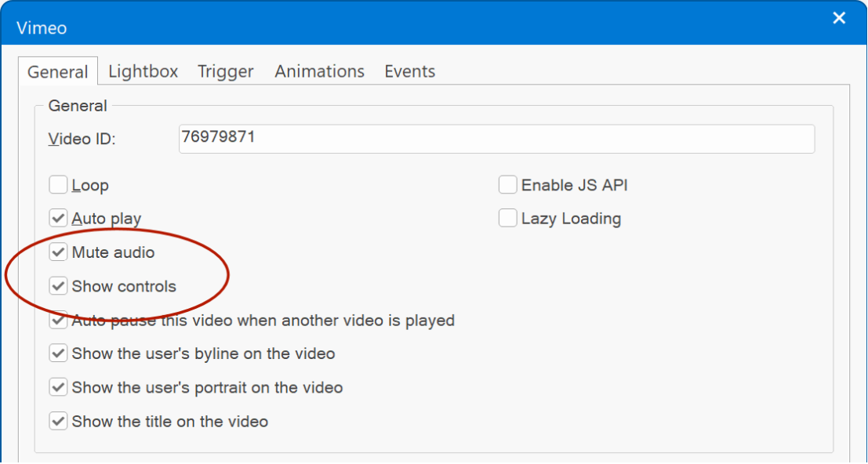Uncheck Show the user's portrait option
This screenshot has width=868, height=464.
click(58, 387)
